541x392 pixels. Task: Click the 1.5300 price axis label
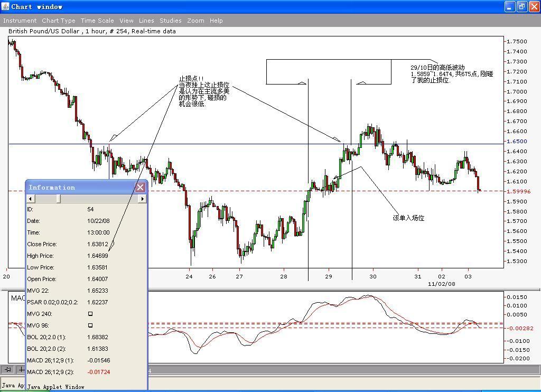coord(517,261)
